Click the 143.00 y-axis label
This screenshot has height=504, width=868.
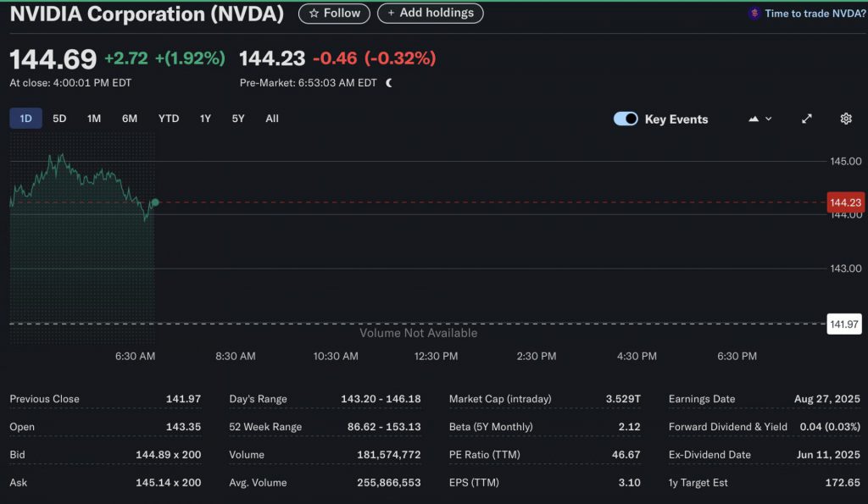coord(845,269)
